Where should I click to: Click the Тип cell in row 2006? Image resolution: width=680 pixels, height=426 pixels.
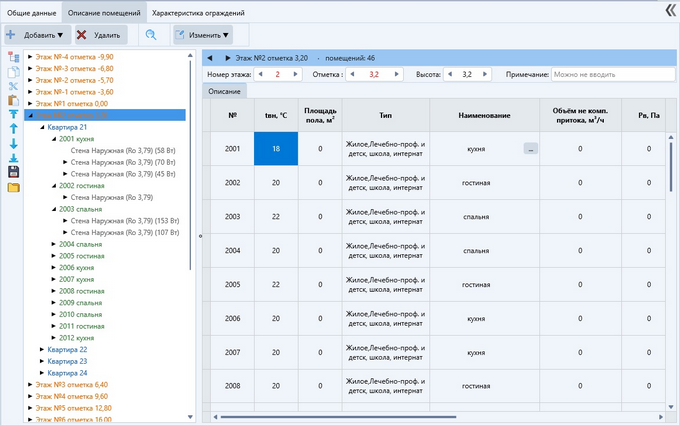386,318
